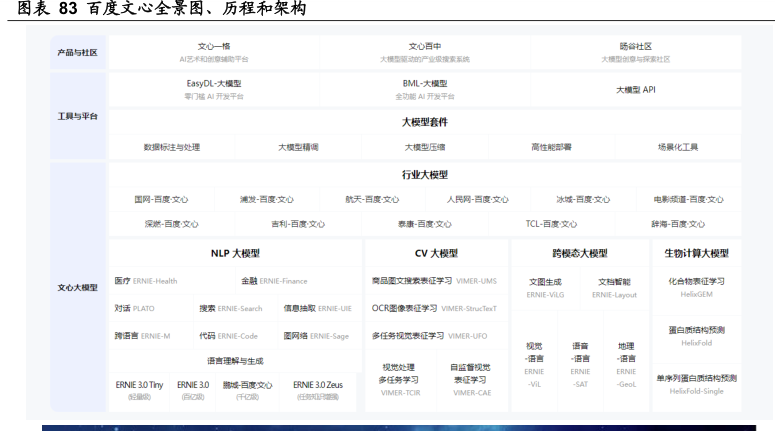Select the 文心百中 product cell

(425, 52)
